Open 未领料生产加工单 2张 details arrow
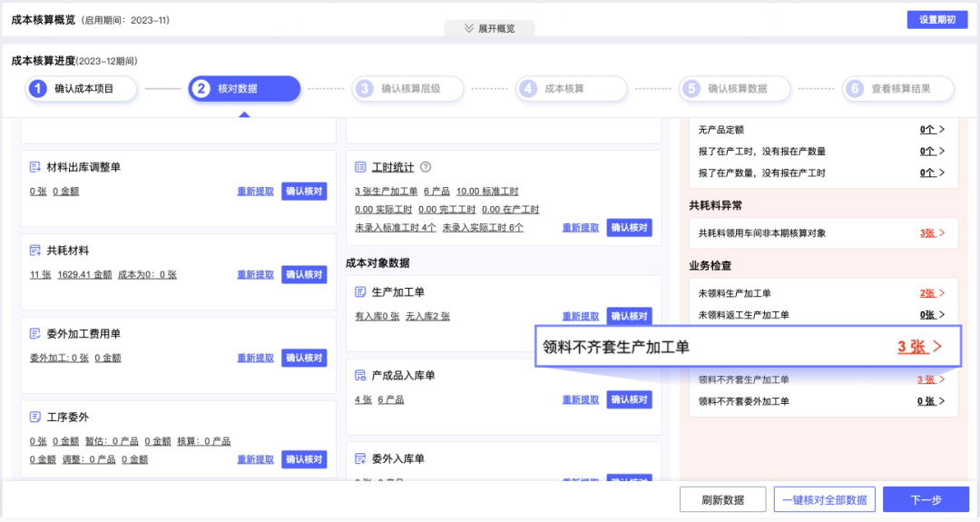980x522 pixels. point(942,293)
